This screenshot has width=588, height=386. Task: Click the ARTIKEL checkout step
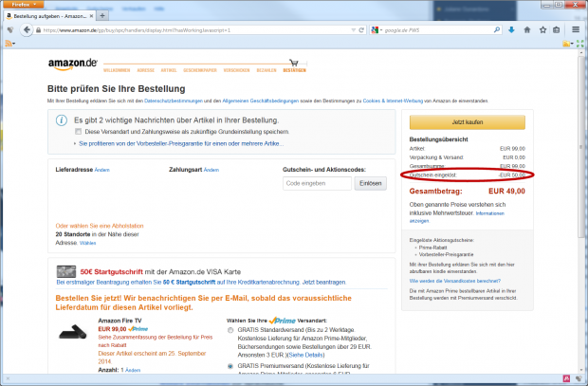(169, 70)
